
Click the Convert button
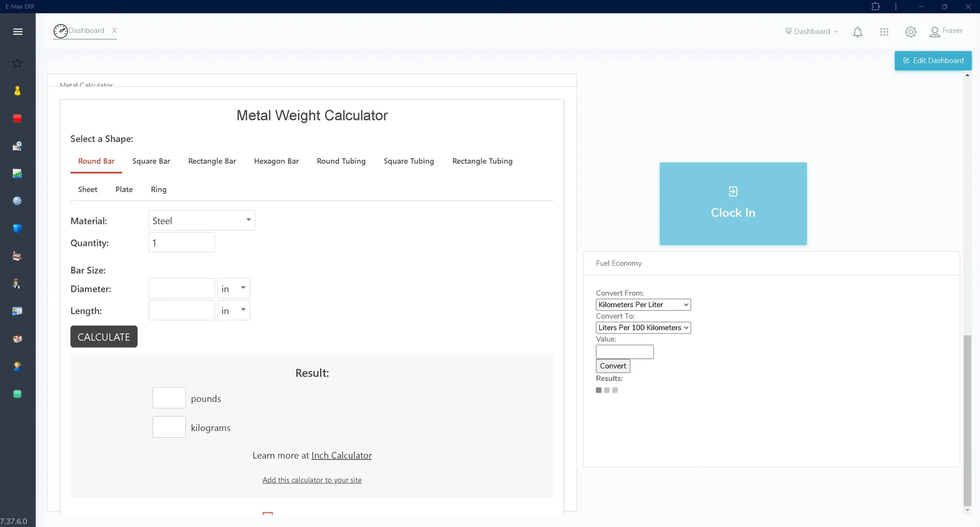point(613,366)
